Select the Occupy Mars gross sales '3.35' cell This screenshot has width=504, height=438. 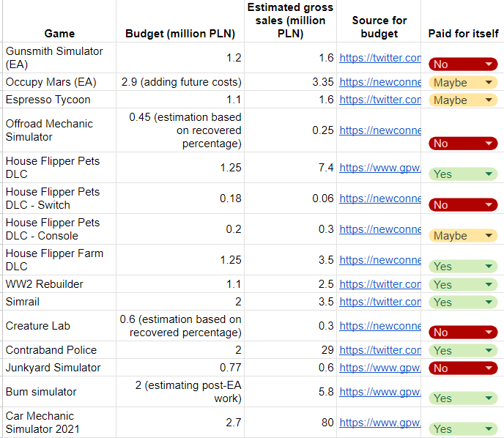[290, 82]
